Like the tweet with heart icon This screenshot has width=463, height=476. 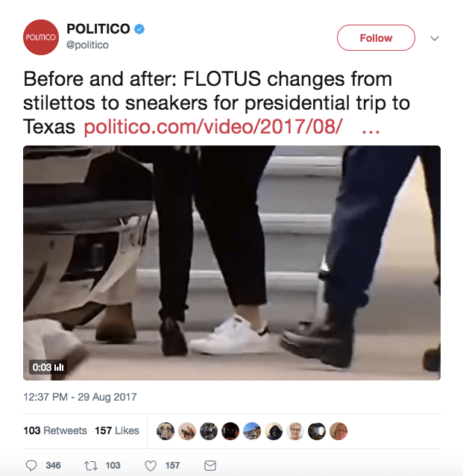tap(151, 466)
